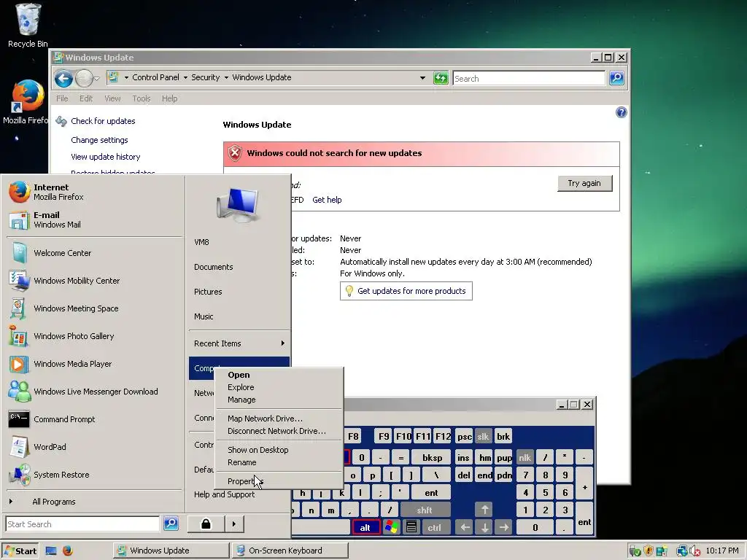Click Get updates for more products
Image resolution: width=747 pixels, height=560 pixels.
(406, 291)
